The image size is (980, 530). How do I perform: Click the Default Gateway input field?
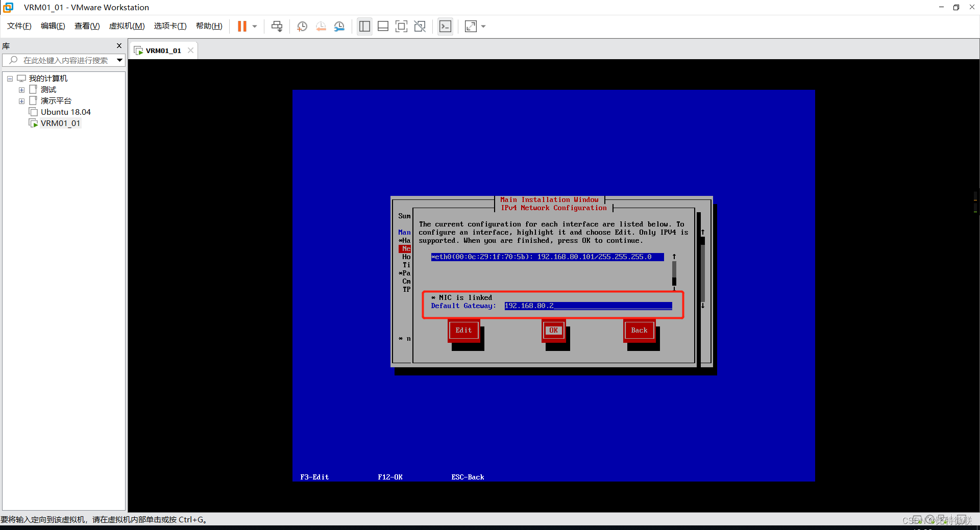click(x=588, y=306)
